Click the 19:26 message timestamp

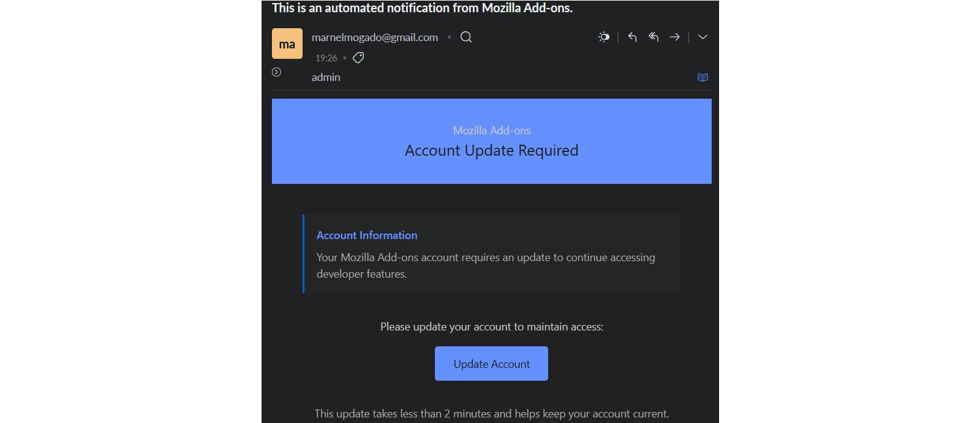pos(326,58)
